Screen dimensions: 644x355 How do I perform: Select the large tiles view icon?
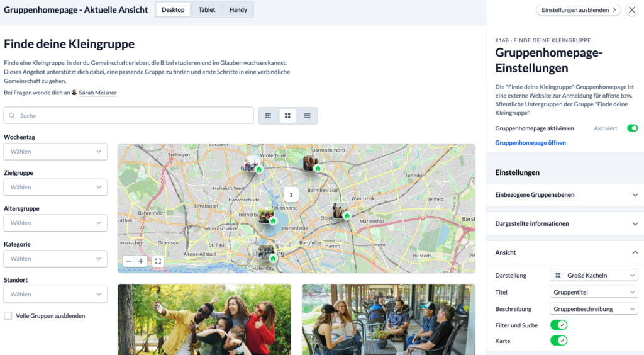click(x=287, y=116)
